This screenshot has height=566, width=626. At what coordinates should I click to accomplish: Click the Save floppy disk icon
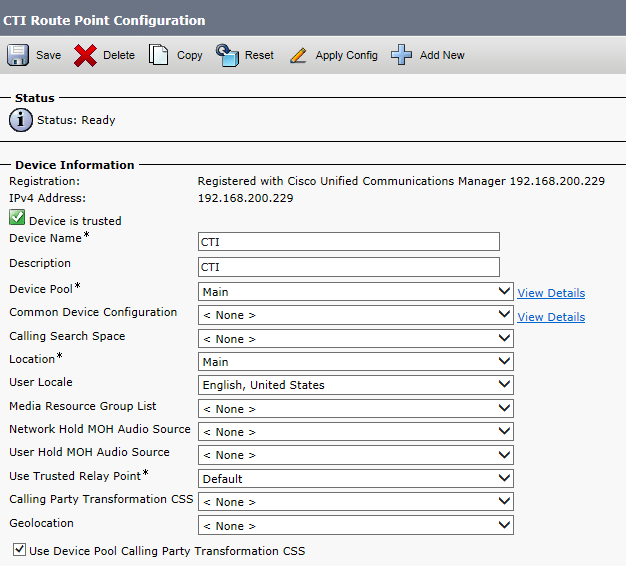coord(18,55)
